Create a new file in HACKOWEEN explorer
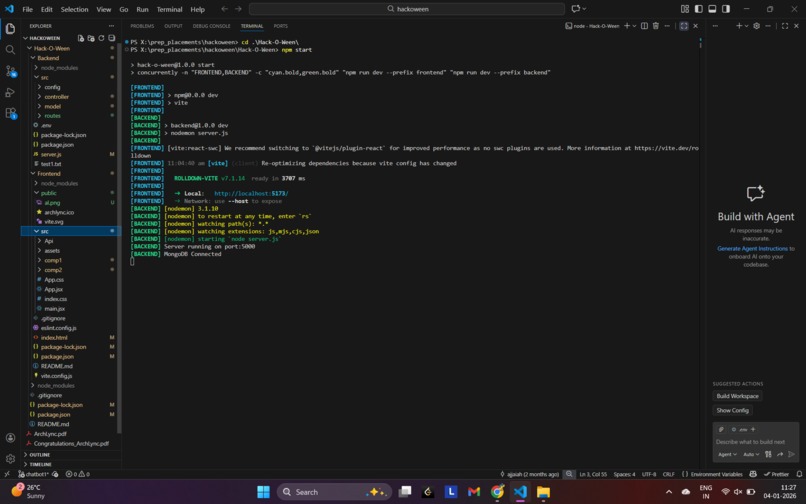The width and height of the screenshot is (806, 504). [81, 38]
